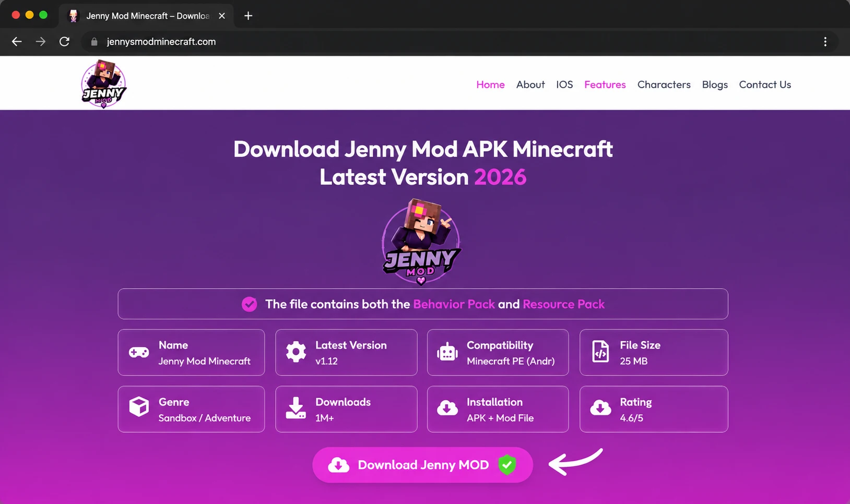Open the Blogs page

pyautogui.click(x=715, y=85)
